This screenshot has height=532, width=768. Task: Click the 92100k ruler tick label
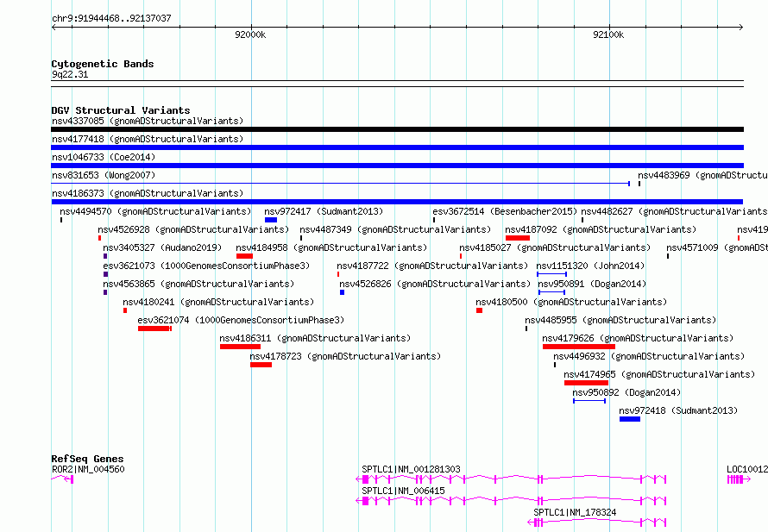click(x=608, y=34)
